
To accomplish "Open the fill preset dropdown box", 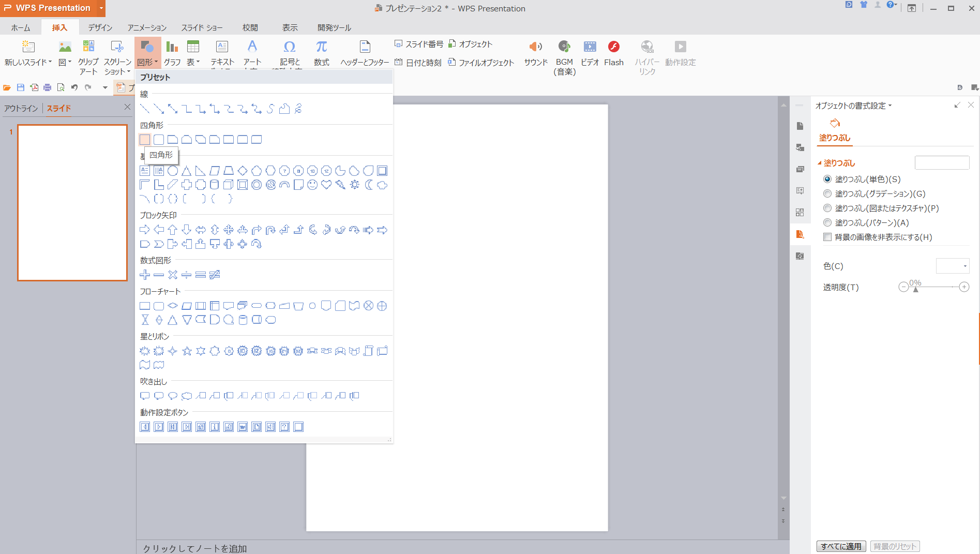I will [x=942, y=162].
